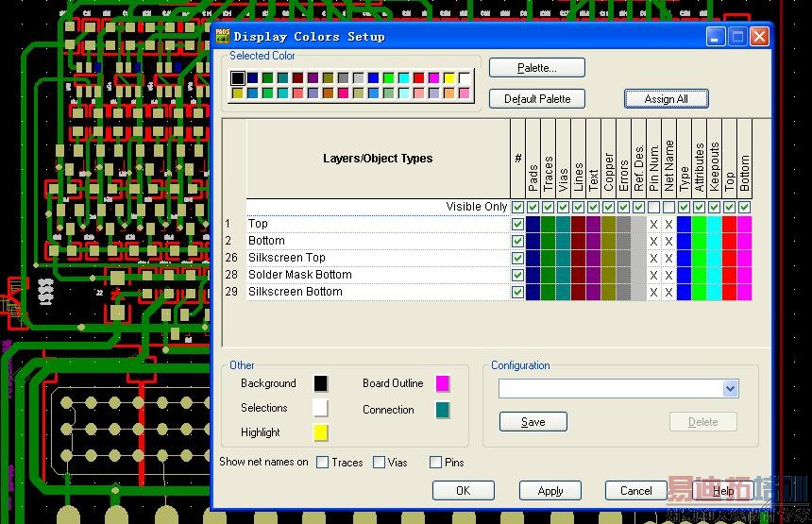Tick the Vias show net names checkbox
Screen dimensions: 812x524
(379, 463)
